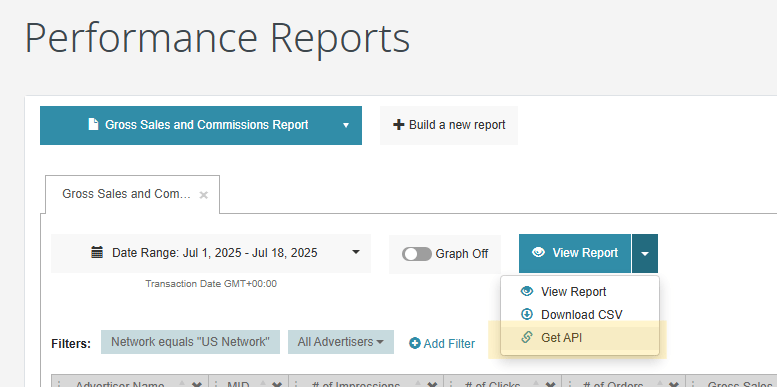Image resolution: width=777 pixels, height=387 pixels.
Task: Click the Build a new report button
Action: coord(449,125)
